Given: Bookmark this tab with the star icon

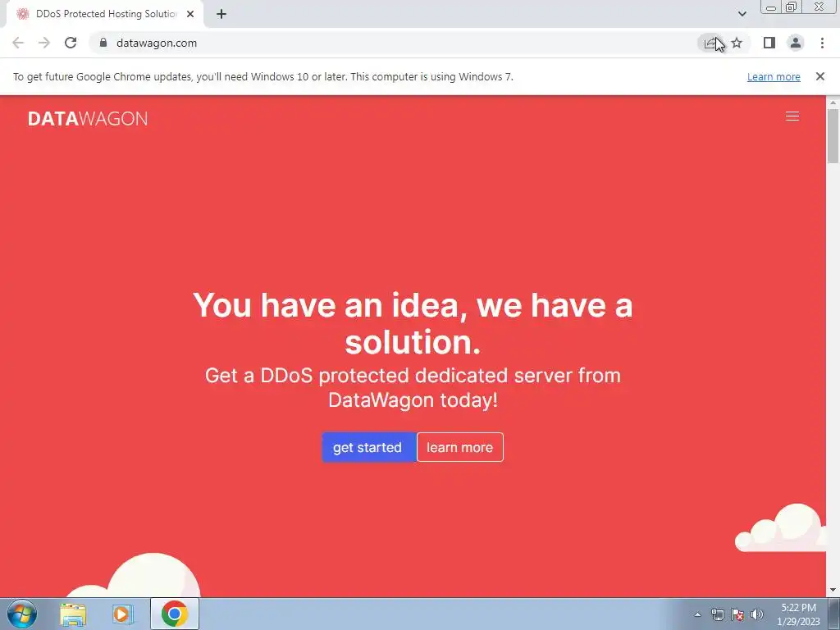Looking at the screenshot, I should click(737, 43).
